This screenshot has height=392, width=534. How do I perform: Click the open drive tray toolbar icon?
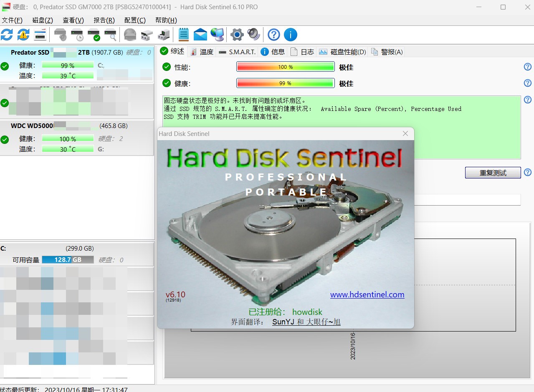click(147, 34)
